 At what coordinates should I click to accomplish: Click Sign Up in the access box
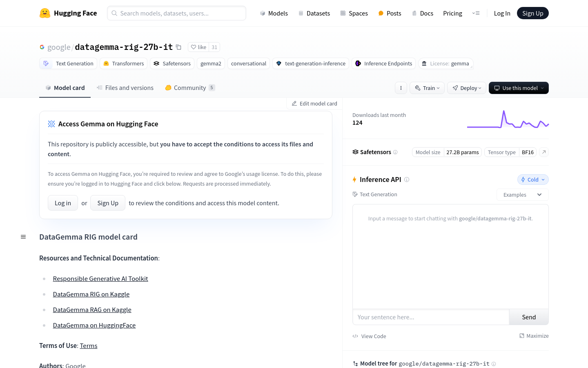[x=108, y=203]
